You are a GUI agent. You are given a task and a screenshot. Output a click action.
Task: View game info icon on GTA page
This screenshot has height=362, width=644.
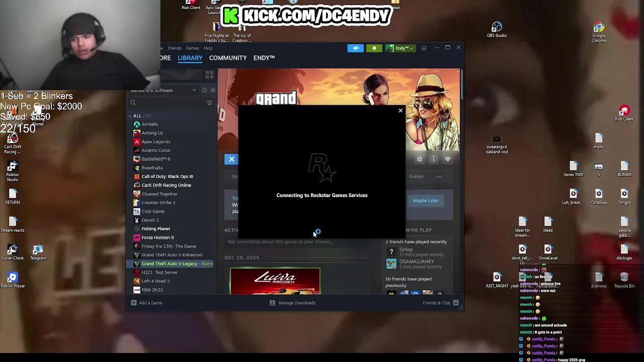433,159
